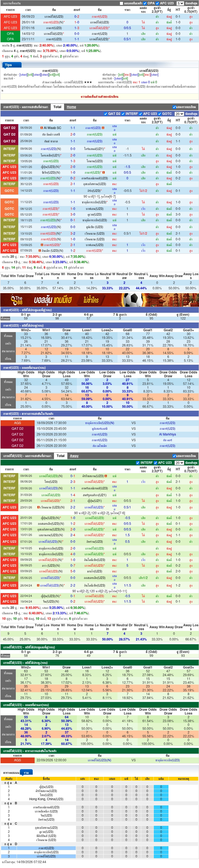Toggle AFC U23 filter next to GOTC
This screenshot has width=199, height=868.
(x=141, y=114)
